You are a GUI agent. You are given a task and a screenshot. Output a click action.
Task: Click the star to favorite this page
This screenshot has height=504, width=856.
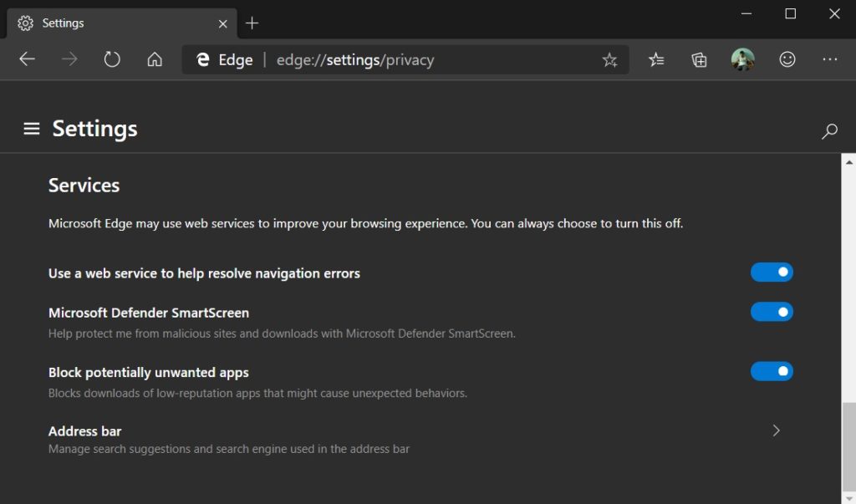(x=609, y=59)
